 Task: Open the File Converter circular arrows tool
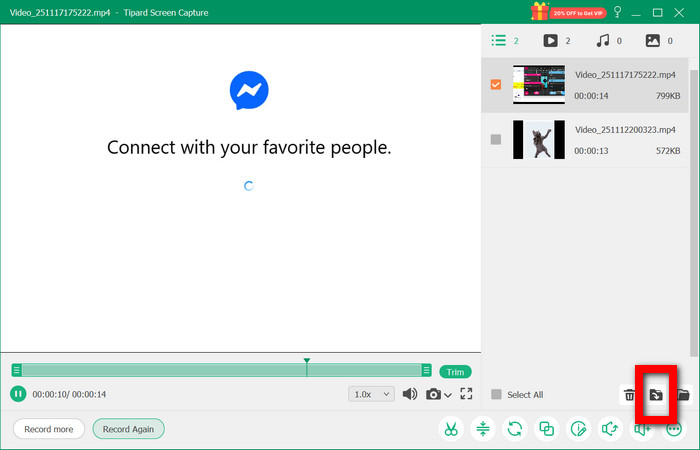[x=514, y=429]
